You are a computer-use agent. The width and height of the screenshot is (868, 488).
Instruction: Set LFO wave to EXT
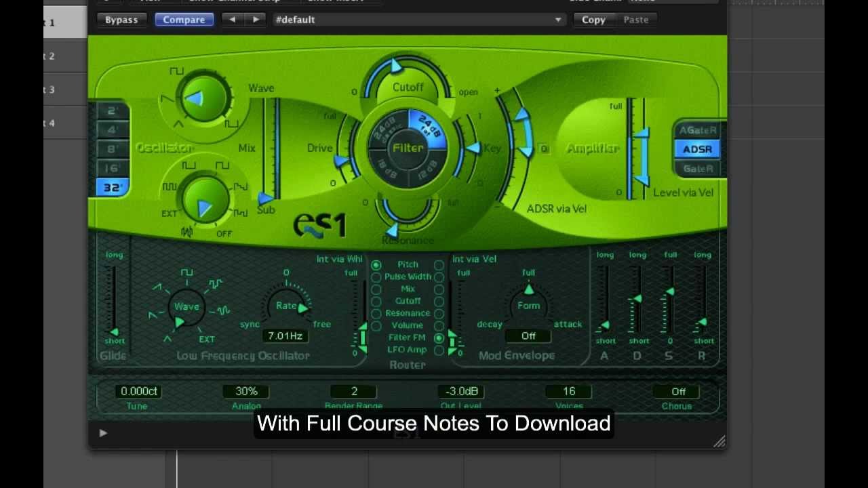(207, 340)
